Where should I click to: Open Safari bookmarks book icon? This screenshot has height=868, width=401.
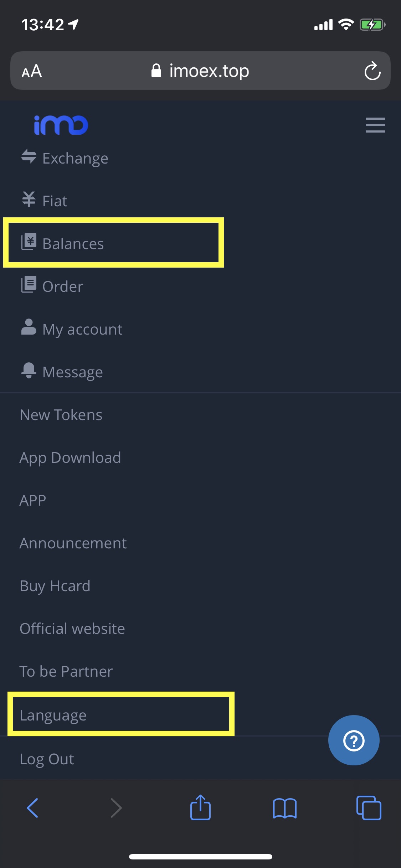[x=284, y=808]
